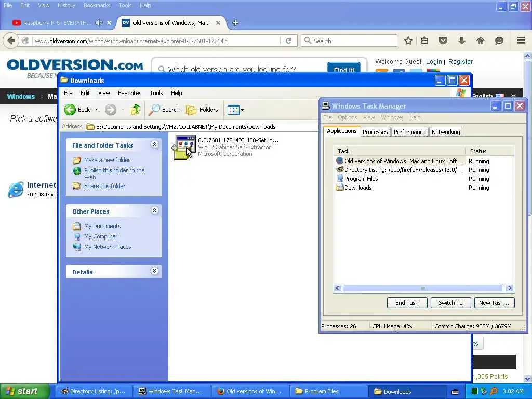Open Explorer Tools menu

coord(156,93)
